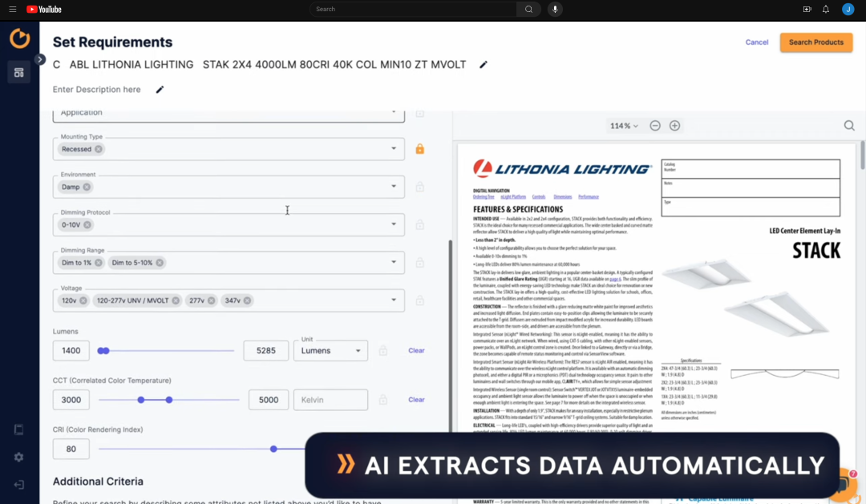
Task: Zoom in the spec sheet with the plus icon
Action: (674, 126)
